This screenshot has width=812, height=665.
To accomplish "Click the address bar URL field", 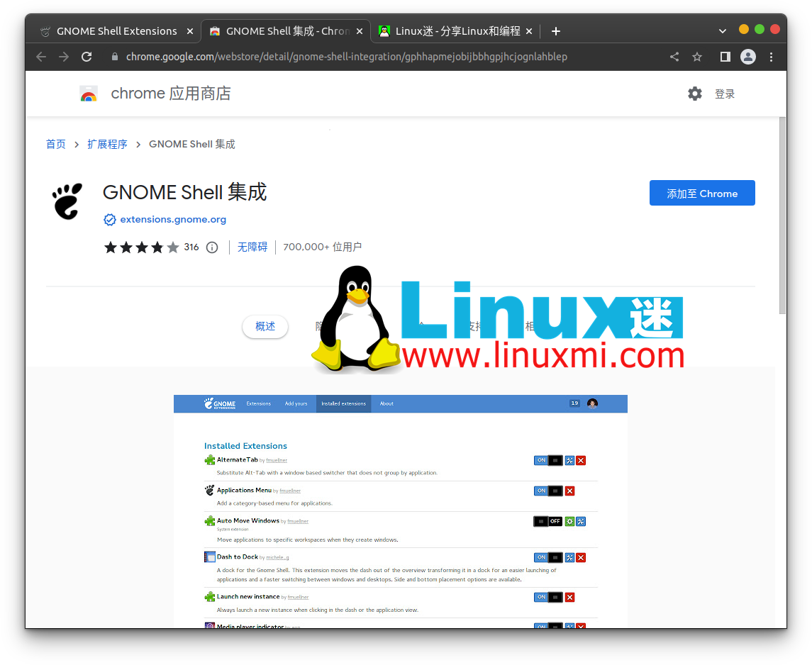I will 347,57.
